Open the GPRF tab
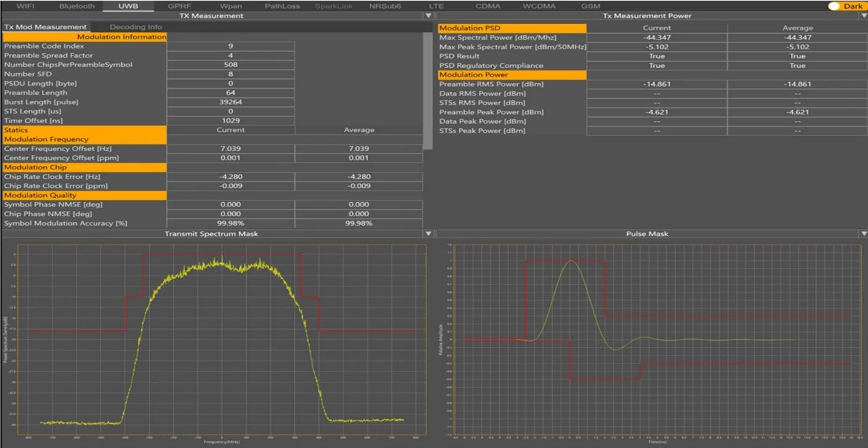 tap(180, 6)
